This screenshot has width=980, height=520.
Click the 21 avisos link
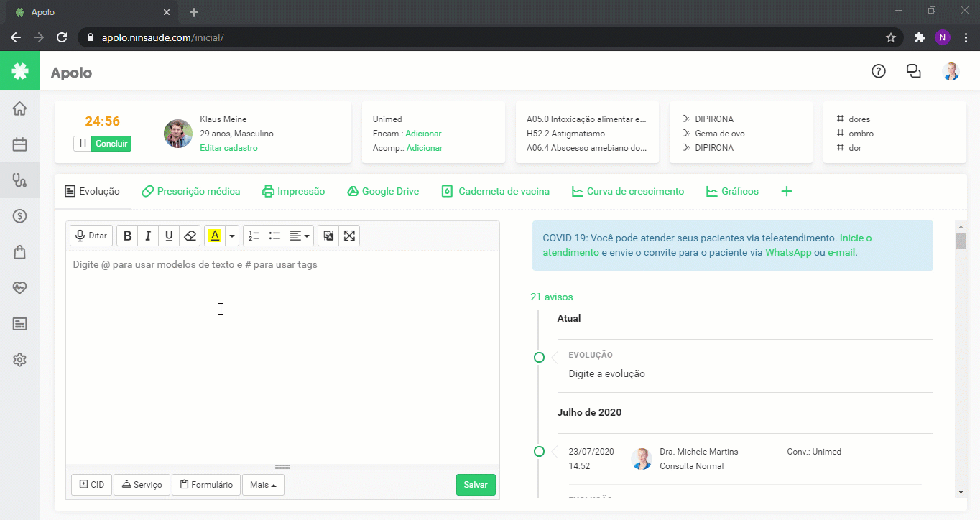tap(552, 297)
